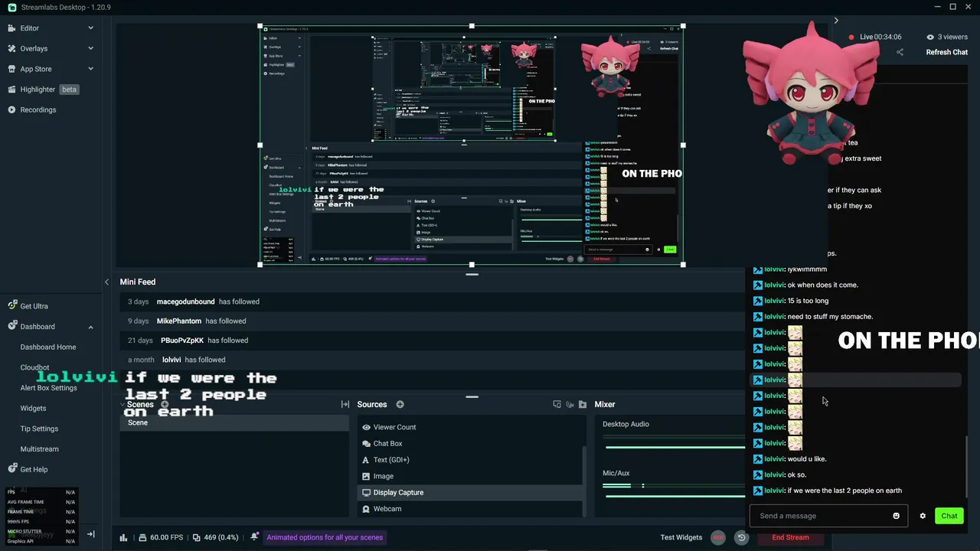Select the Scene item in Scenes list
The width and height of the screenshot is (980, 551).
click(234, 422)
